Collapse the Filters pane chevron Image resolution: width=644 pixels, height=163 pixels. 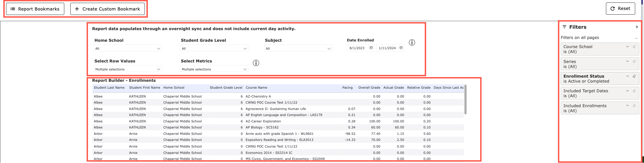click(637, 27)
